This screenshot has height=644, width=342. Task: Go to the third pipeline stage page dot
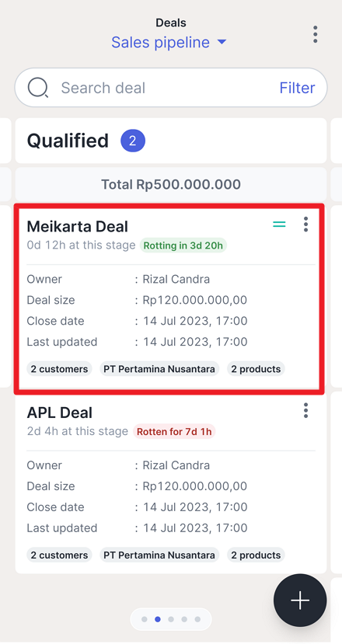tap(171, 619)
